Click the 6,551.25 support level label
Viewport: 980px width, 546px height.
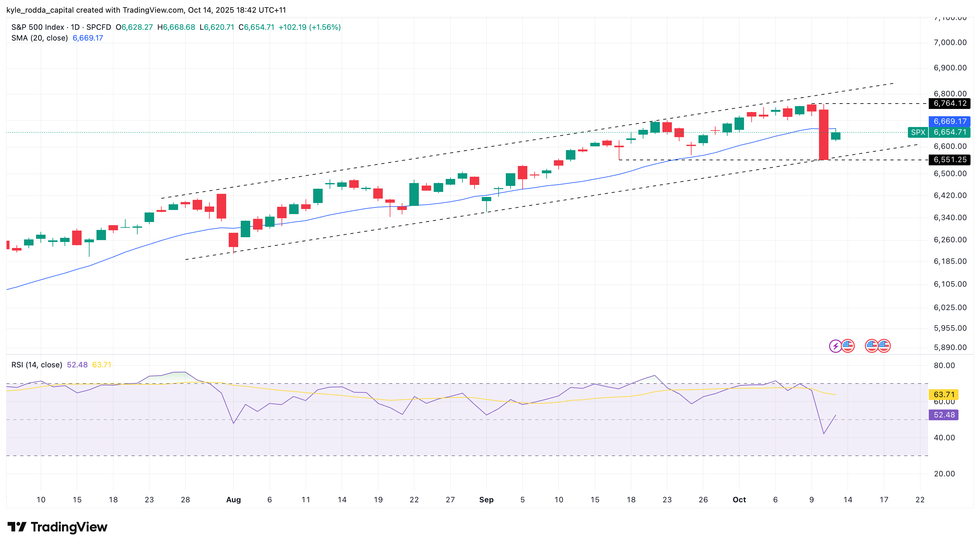[950, 160]
